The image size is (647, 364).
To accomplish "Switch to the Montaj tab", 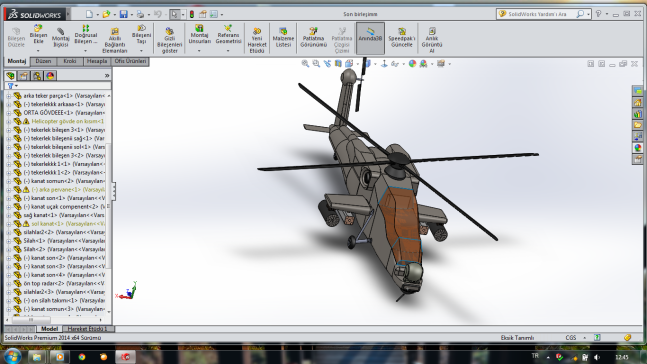I will 17,61.
